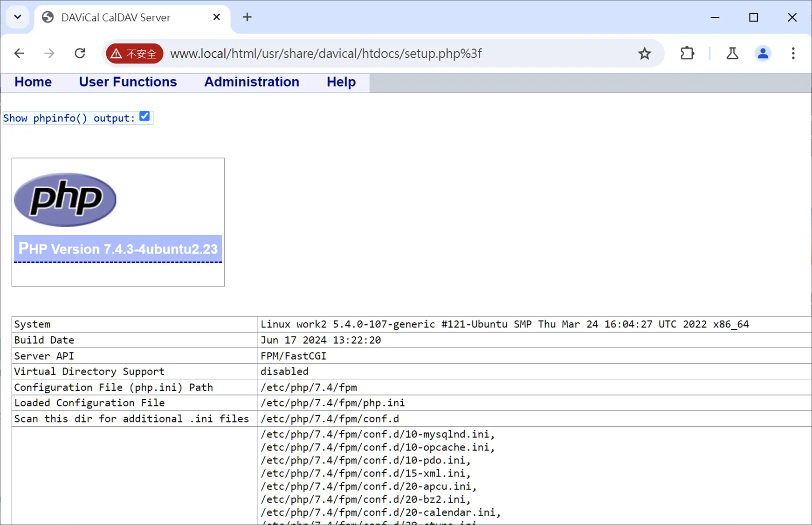The width and height of the screenshot is (812, 525).
Task: Toggle Show phpinfo() output checkbox
Action: coord(145,116)
